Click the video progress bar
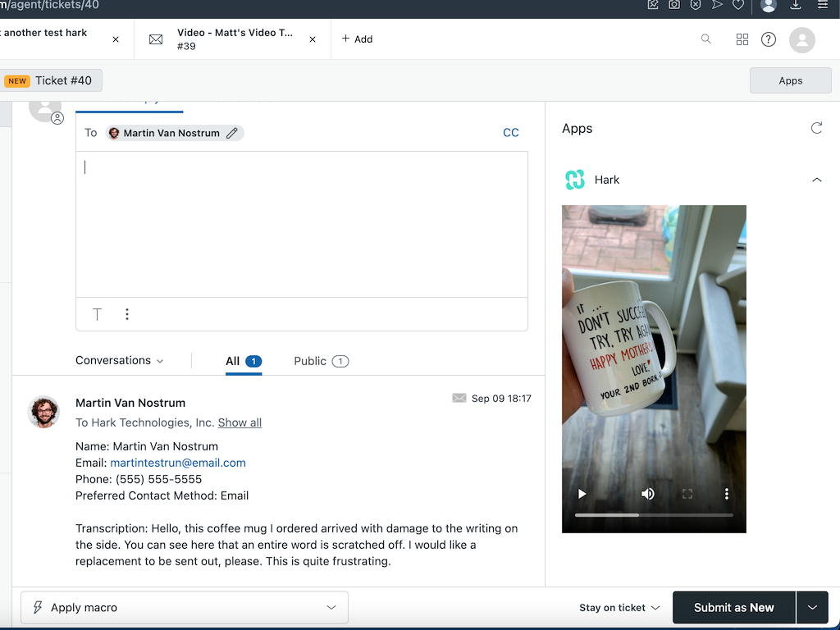This screenshot has width=840, height=630. (654, 515)
